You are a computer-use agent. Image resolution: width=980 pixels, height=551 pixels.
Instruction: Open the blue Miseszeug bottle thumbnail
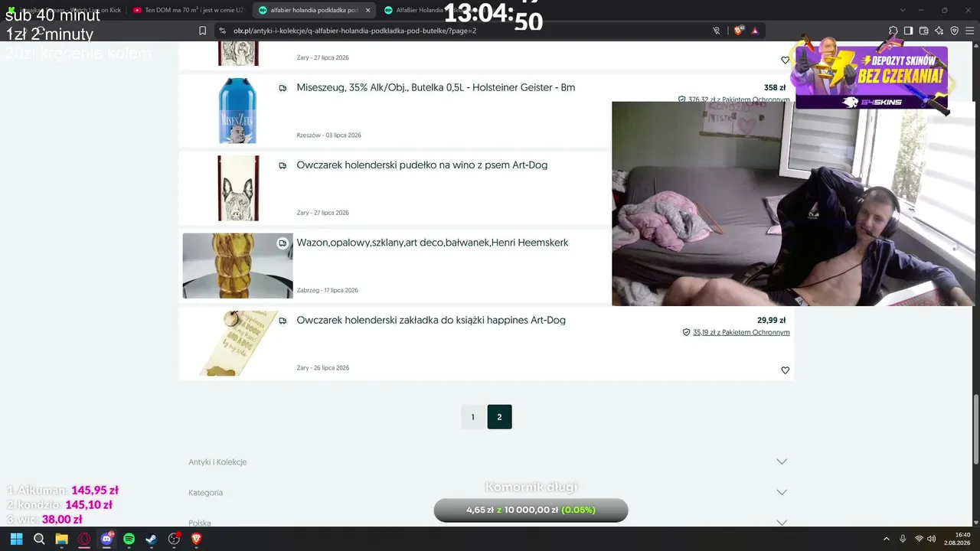pos(237,110)
